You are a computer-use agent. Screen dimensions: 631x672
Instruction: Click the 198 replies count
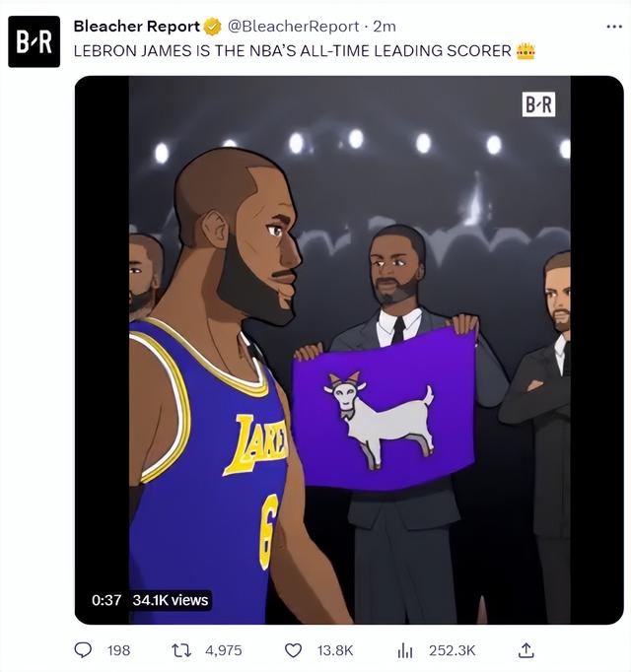pos(118,650)
